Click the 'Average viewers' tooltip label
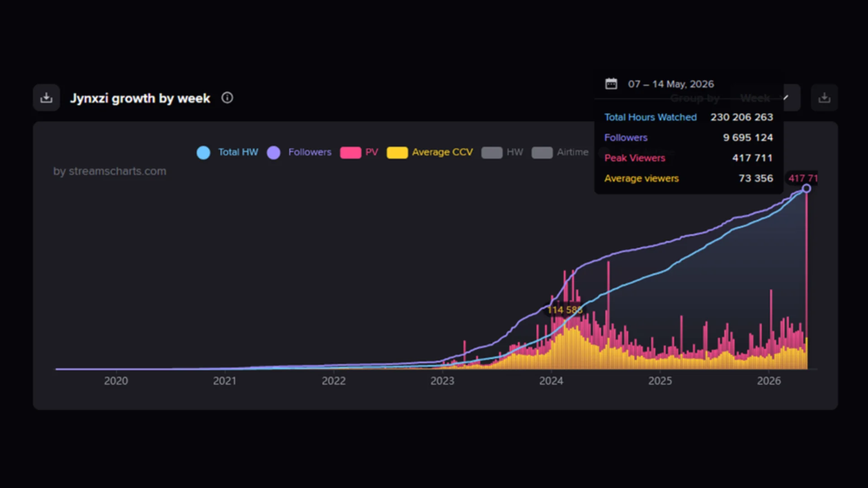Screen dimensions: 868x488 pyautogui.click(x=642, y=178)
